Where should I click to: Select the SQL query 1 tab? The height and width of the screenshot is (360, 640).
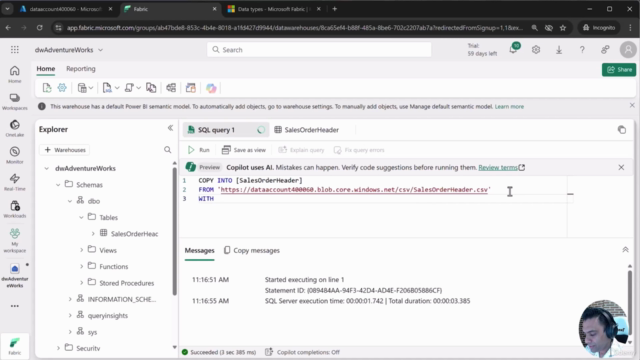coord(226,130)
